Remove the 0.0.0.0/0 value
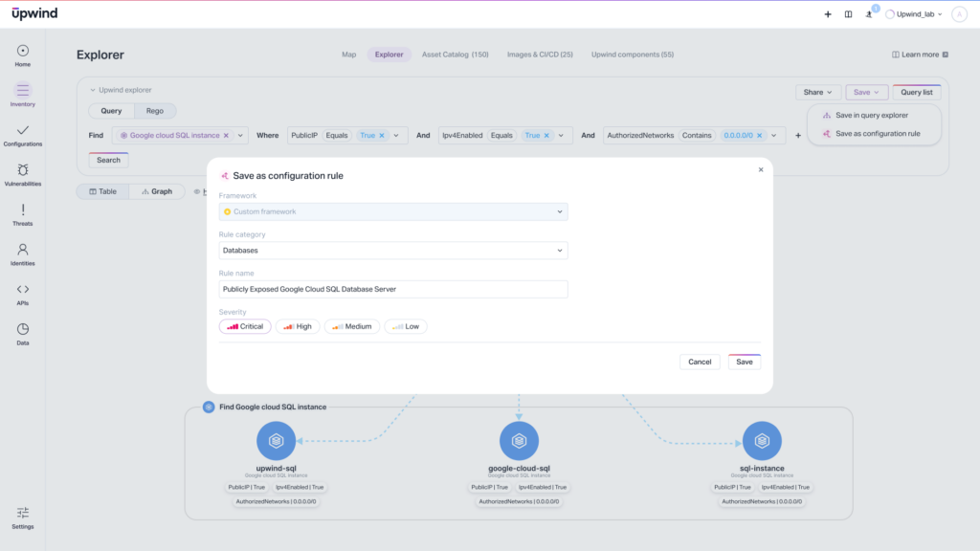 click(759, 136)
